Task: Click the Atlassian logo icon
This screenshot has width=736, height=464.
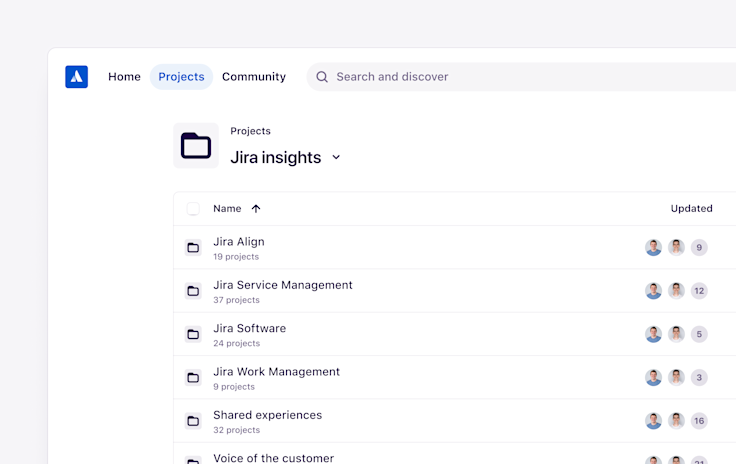Action: click(x=77, y=77)
